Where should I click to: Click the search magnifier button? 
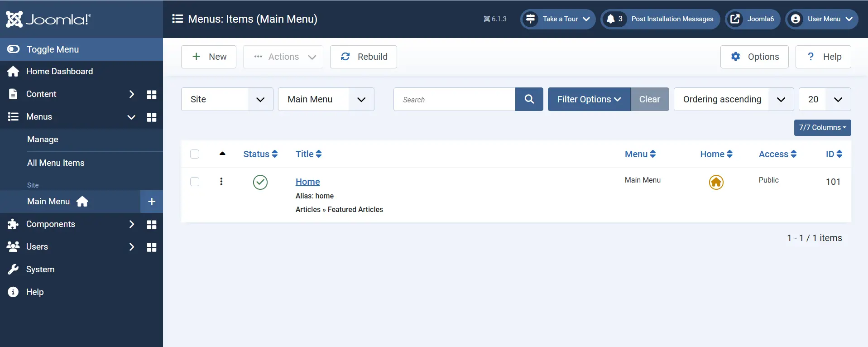pos(529,99)
